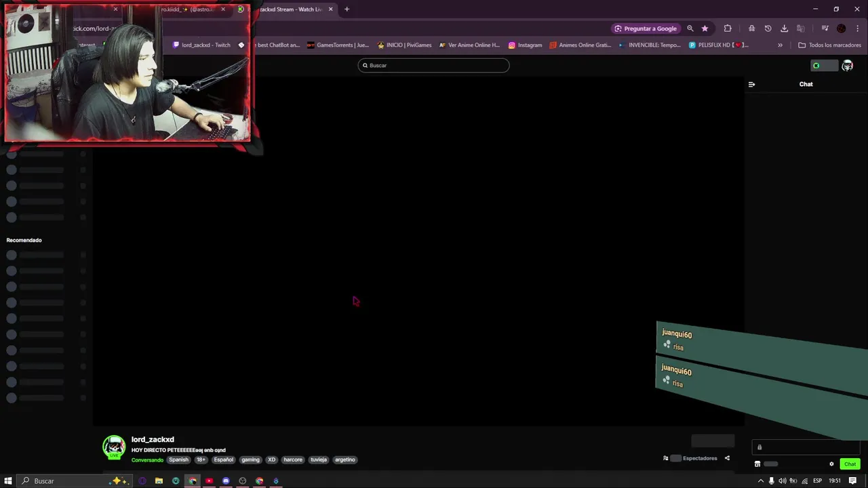
Task: Share the stream via the share icon
Action: tap(727, 458)
